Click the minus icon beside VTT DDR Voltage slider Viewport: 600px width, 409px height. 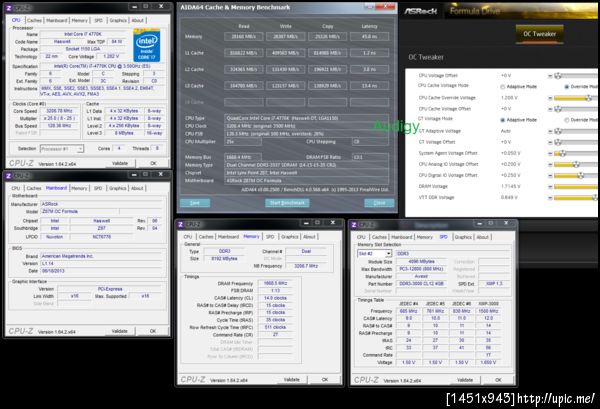click(550, 198)
